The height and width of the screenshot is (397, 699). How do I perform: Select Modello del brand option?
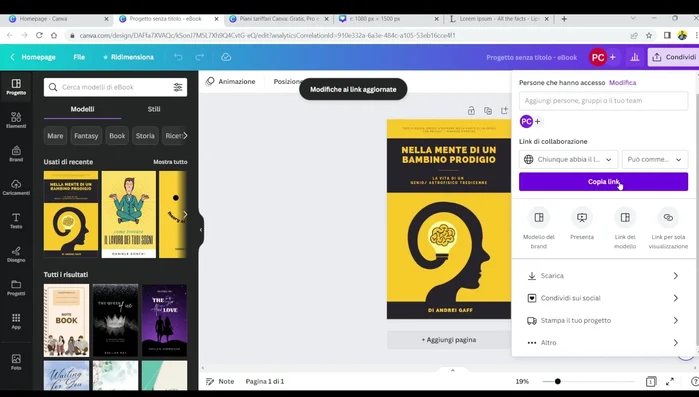point(539,229)
